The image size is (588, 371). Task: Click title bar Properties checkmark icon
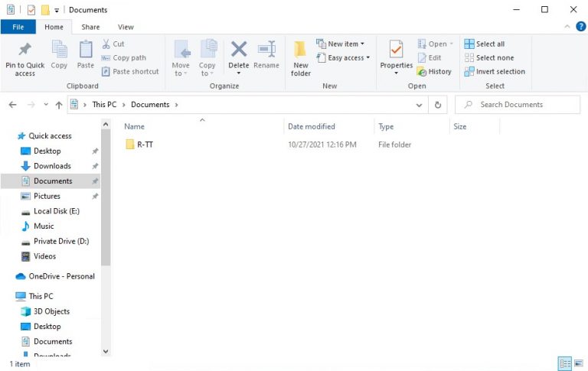tap(31, 10)
